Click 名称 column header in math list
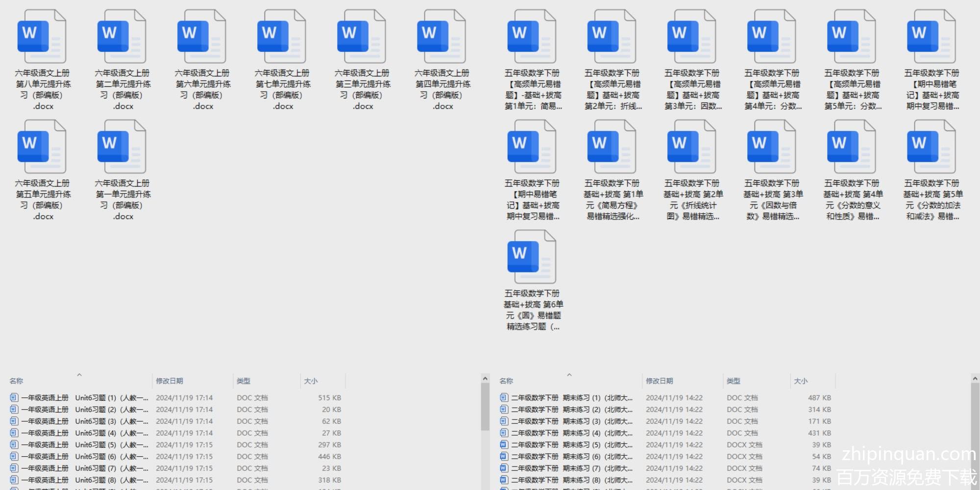 pos(506,381)
